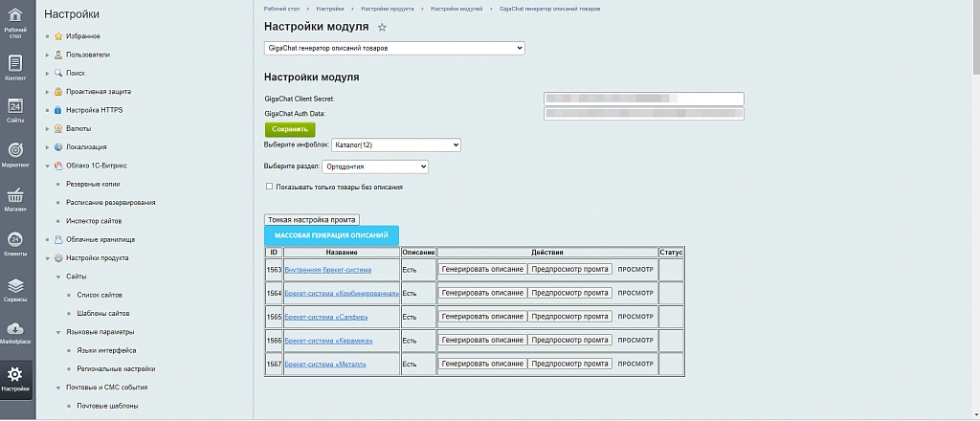Image resolution: width=980 pixels, height=421 pixels.
Task: Open the Выберите инфоблок dropdown
Action: tap(395, 144)
